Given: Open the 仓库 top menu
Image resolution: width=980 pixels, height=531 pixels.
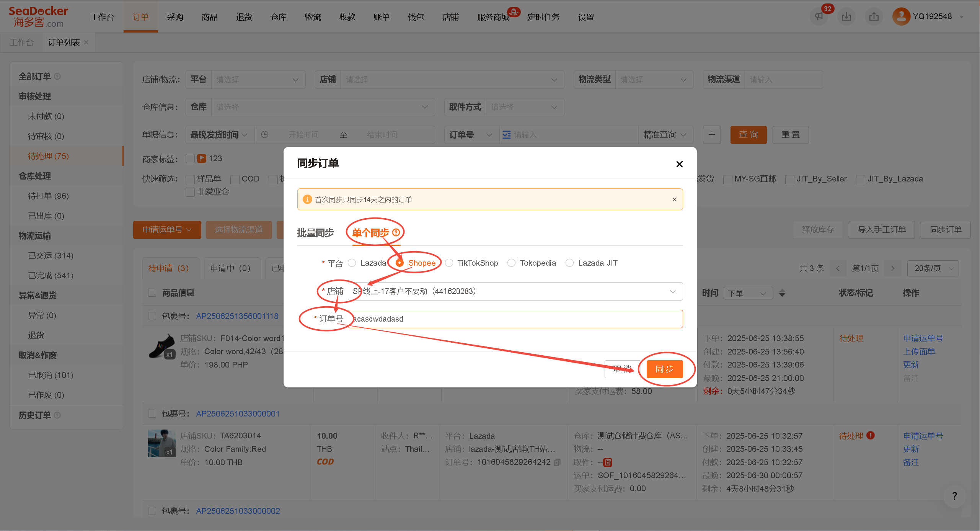Looking at the screenshot, I should click(x=278, y=17).
